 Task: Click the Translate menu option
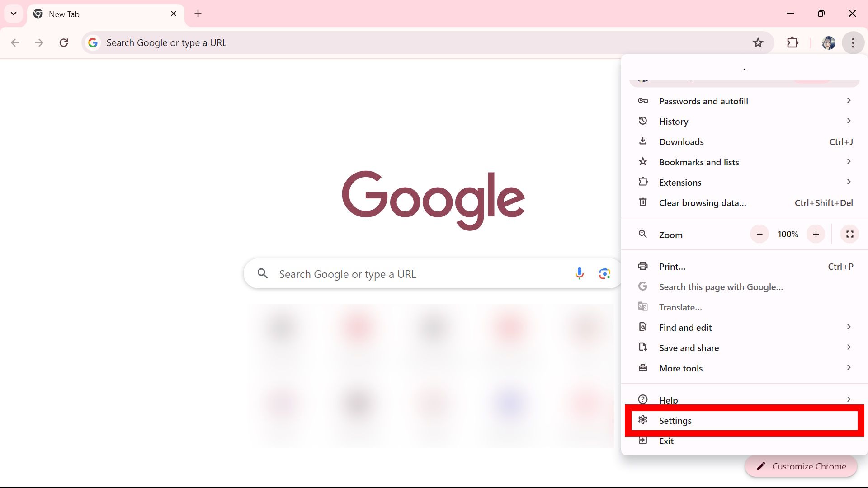tap(680, 307)
